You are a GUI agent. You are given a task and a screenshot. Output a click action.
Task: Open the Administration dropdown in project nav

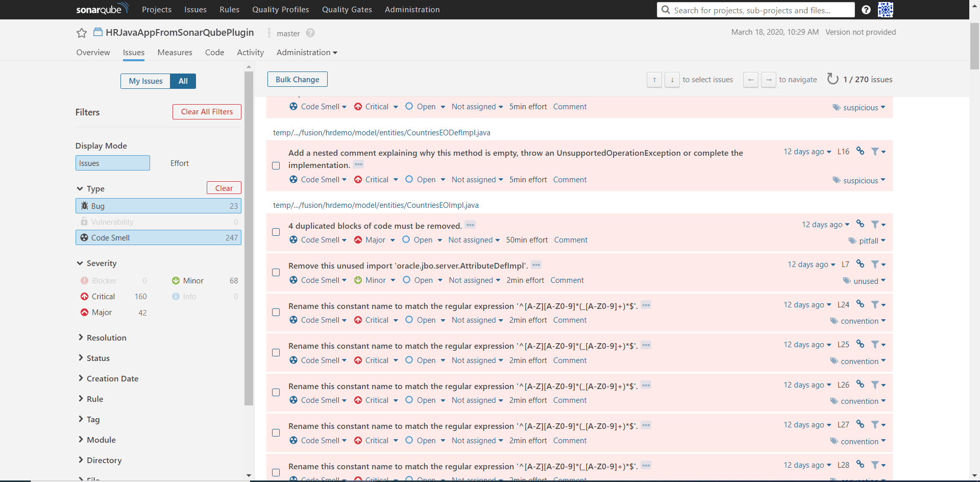tap(307, 53)
